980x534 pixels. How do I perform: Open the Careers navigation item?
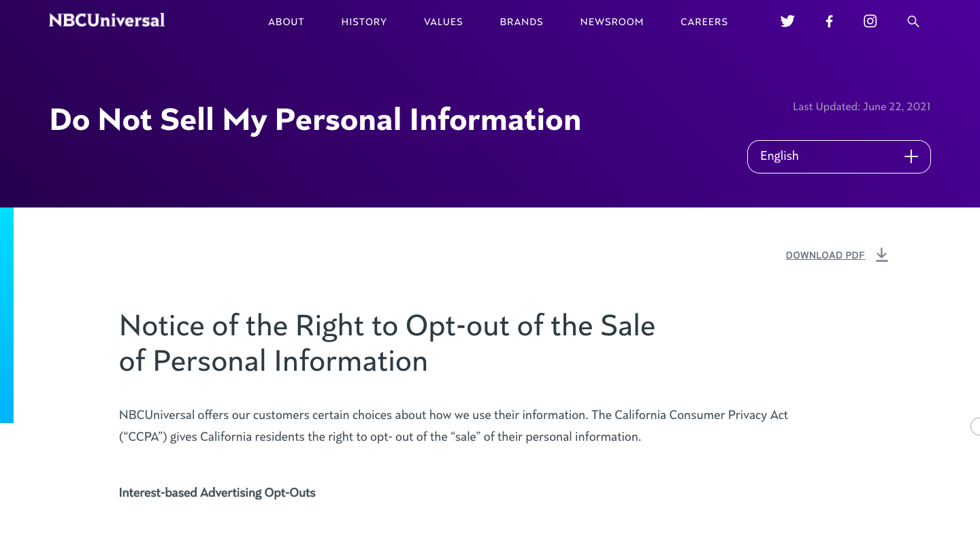[704, 22]
